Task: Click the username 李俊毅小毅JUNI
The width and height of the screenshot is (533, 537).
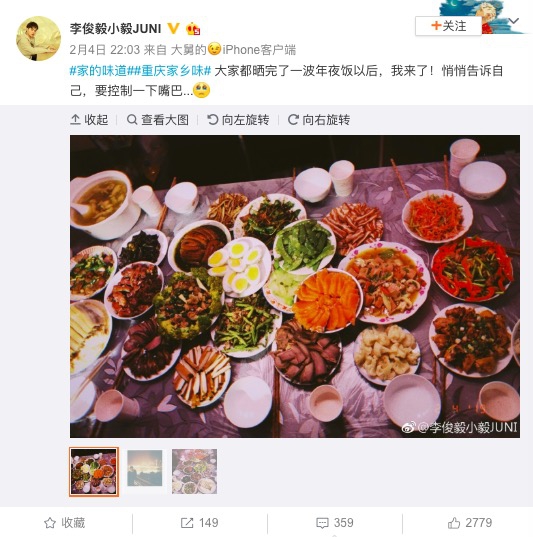Action: 115,29
